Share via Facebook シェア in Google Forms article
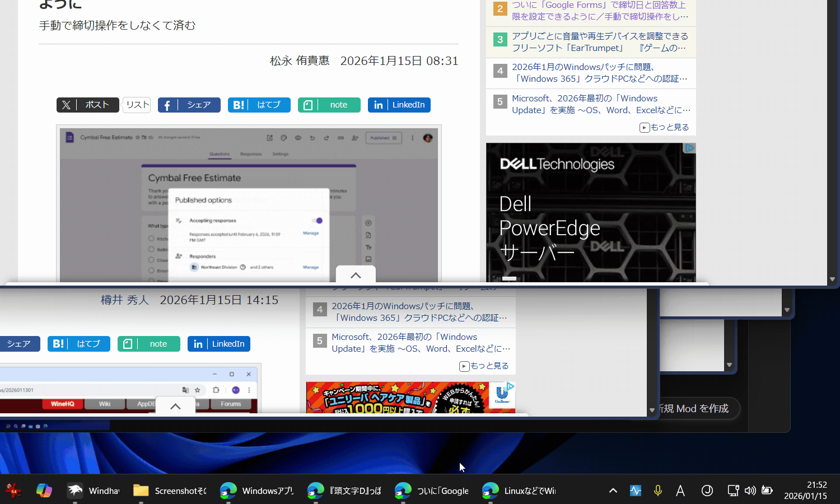The width and height of the screenshot is (840, 504). point(189,105)
